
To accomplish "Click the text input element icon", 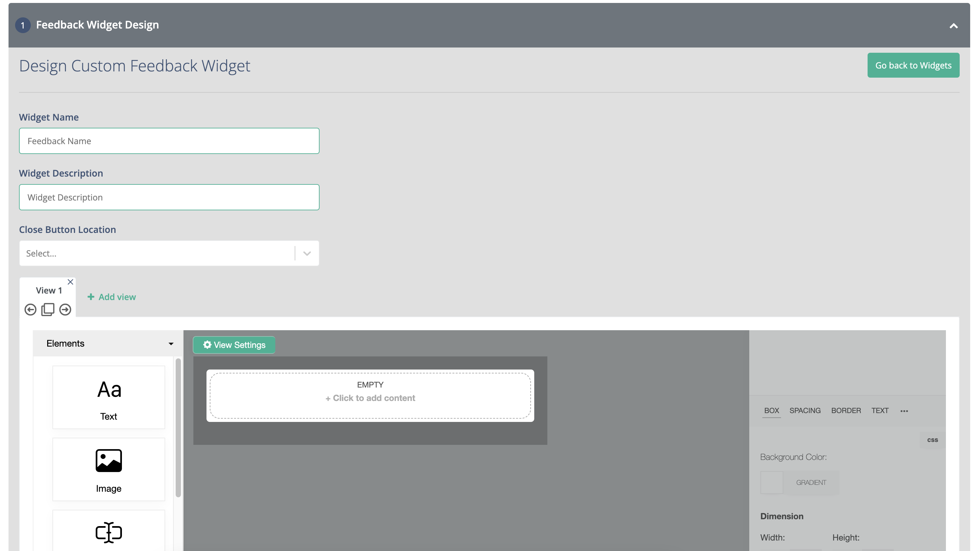I will tap(109, 532).
